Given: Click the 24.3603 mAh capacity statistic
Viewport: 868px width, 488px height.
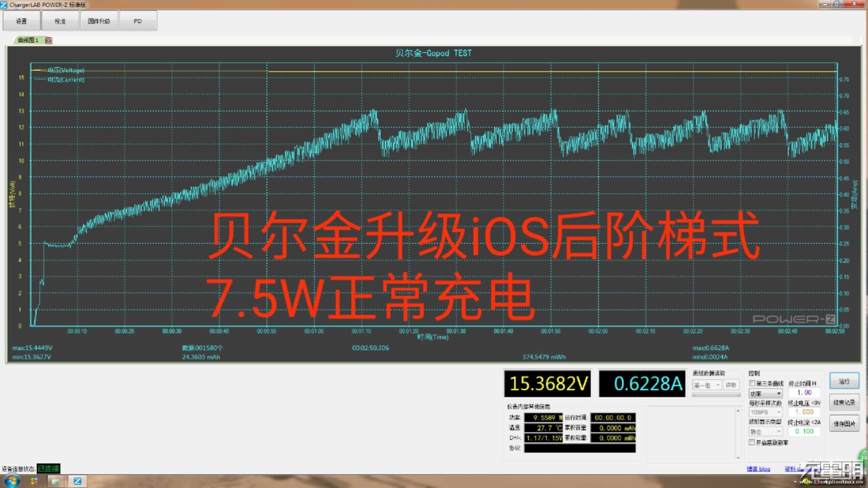Looking at the screenshot, I should (x=201, y=357).
